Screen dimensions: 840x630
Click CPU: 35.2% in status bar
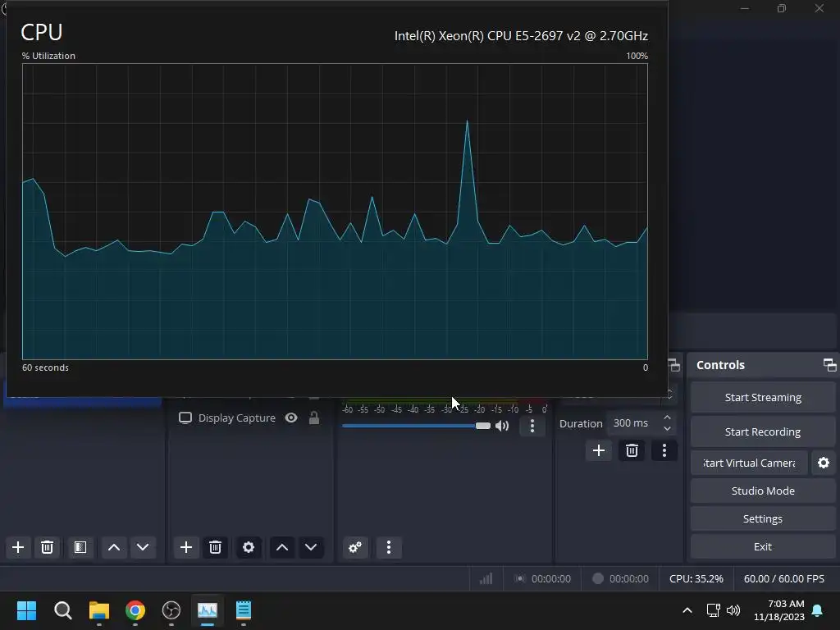696,578
